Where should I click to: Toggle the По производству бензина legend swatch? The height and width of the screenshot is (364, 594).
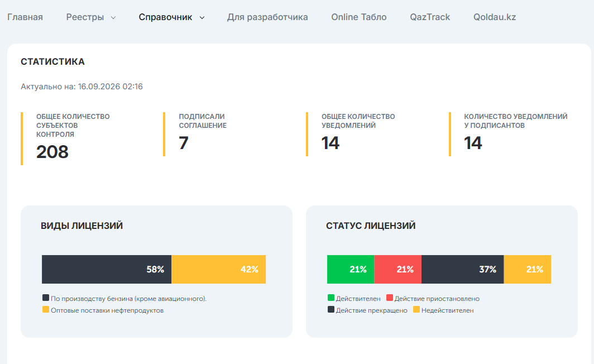click(46, 298)
